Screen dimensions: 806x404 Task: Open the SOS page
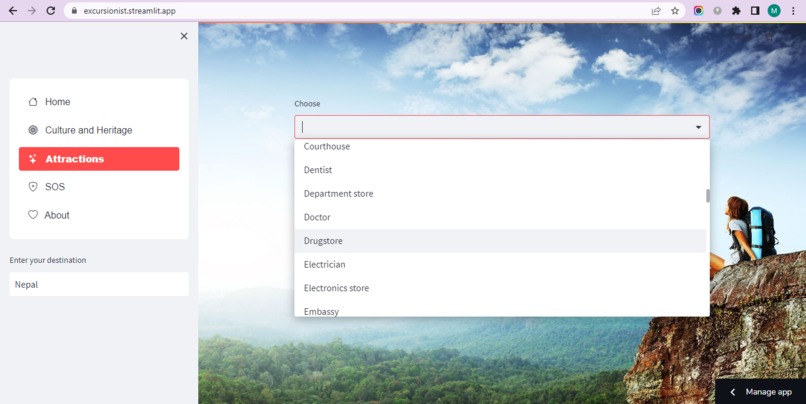coord(99,187)
